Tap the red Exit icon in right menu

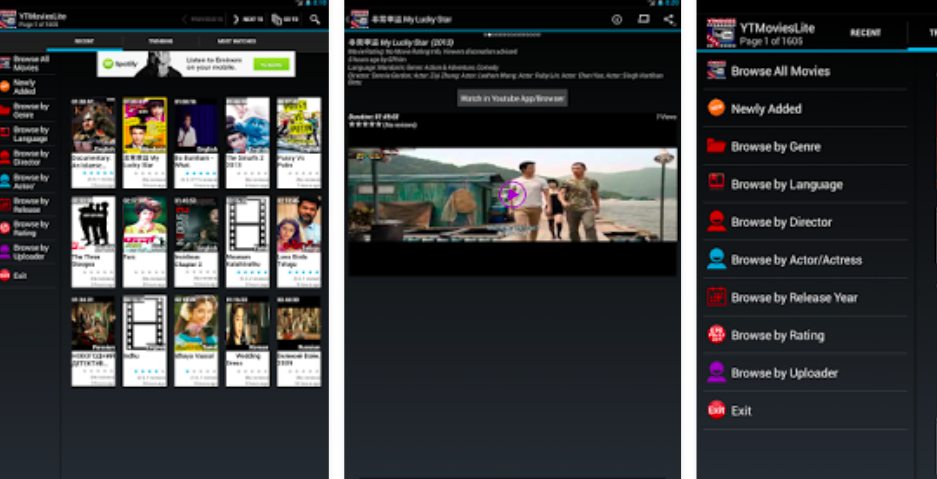coord(716,410)
